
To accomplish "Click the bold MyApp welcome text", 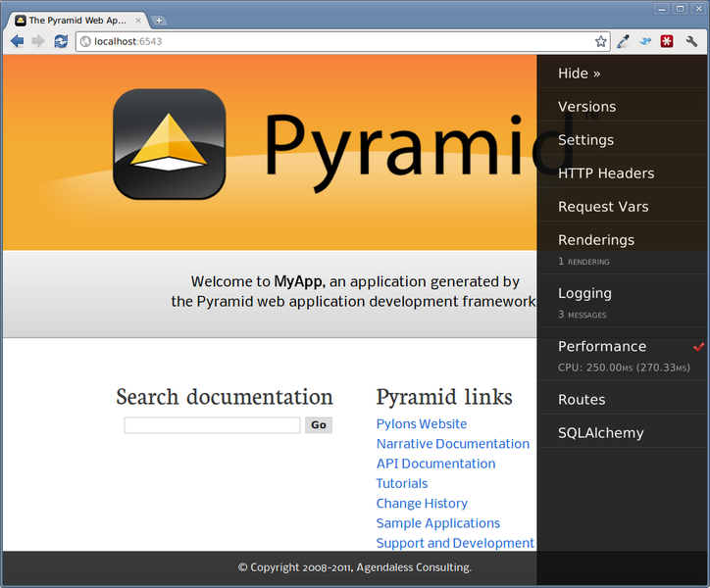I will tap(299, 281).
